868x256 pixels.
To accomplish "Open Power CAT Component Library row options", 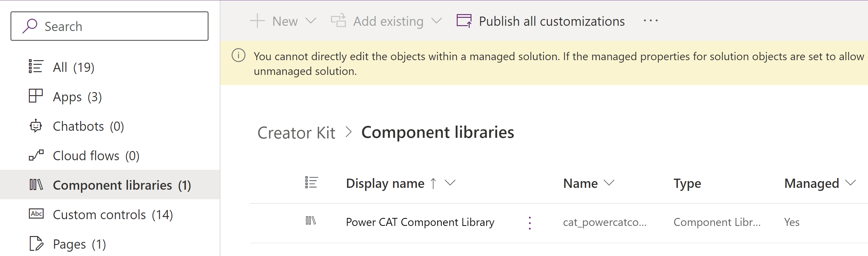I will coord(530,223).
